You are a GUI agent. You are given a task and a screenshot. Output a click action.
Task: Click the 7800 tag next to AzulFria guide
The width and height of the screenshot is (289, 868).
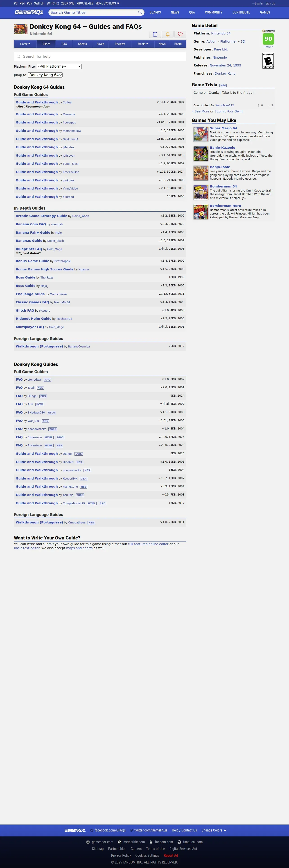80,495
